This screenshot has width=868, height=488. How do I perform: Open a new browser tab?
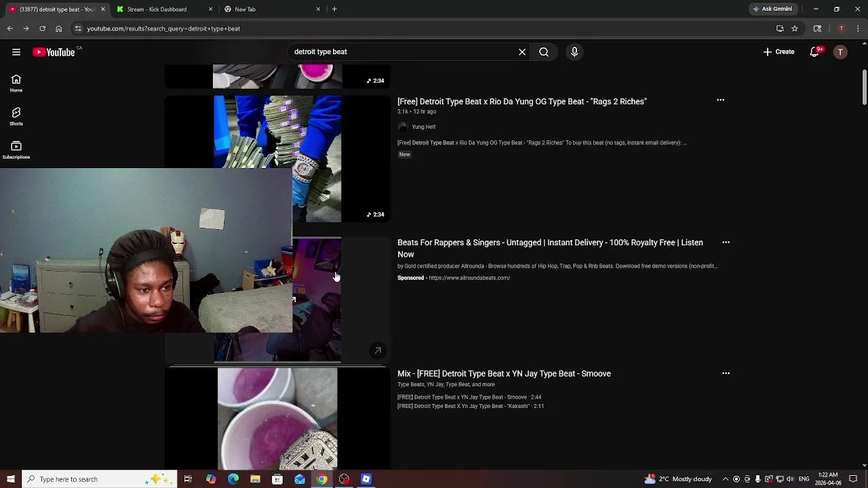click(x=334, y=9)
